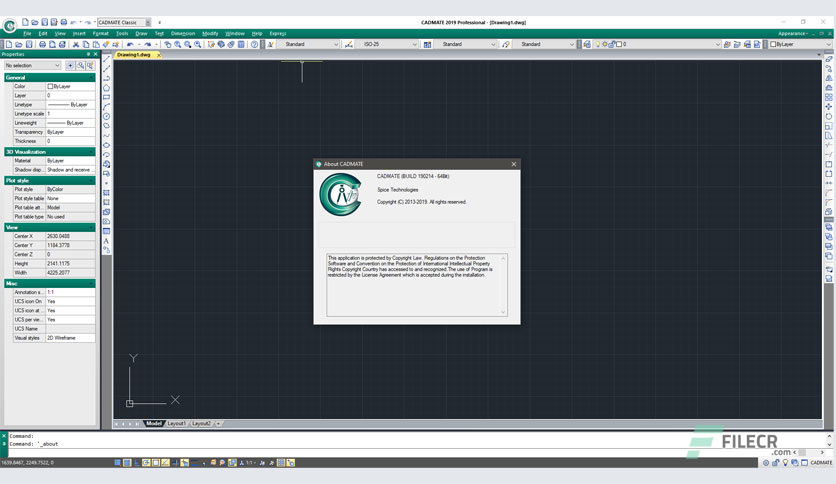Viewport: 836px width, 484px height.
Task: Click Calculator icon in standard toolbar
Action: pyautogui.click(x=241, y=44)
